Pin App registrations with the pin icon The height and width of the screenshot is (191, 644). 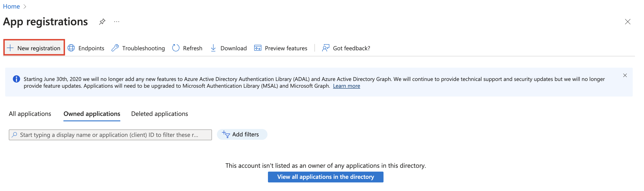(x=102, y=22)
